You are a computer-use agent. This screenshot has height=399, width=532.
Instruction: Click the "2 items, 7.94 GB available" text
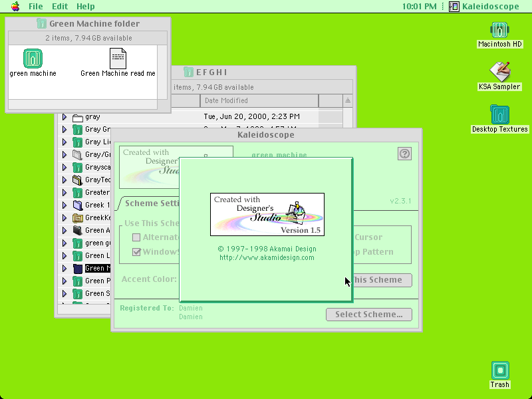pos(88,38)
